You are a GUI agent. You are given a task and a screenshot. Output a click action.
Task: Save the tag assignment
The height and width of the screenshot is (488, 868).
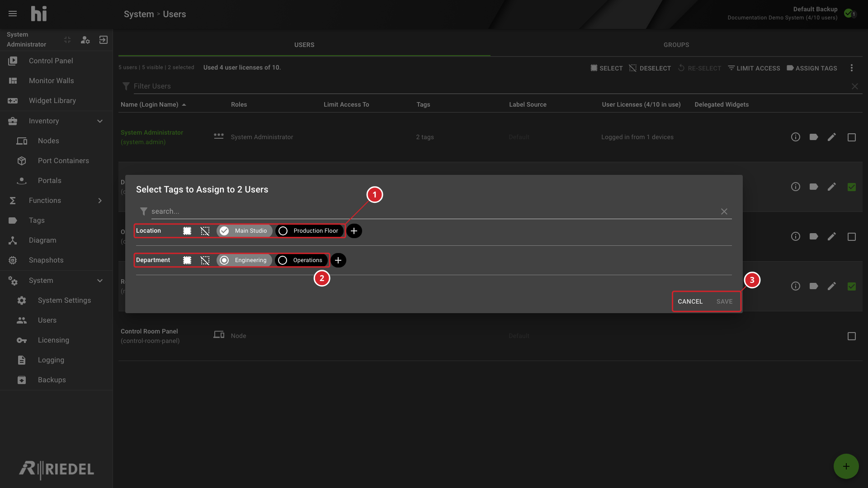(724, 301)
